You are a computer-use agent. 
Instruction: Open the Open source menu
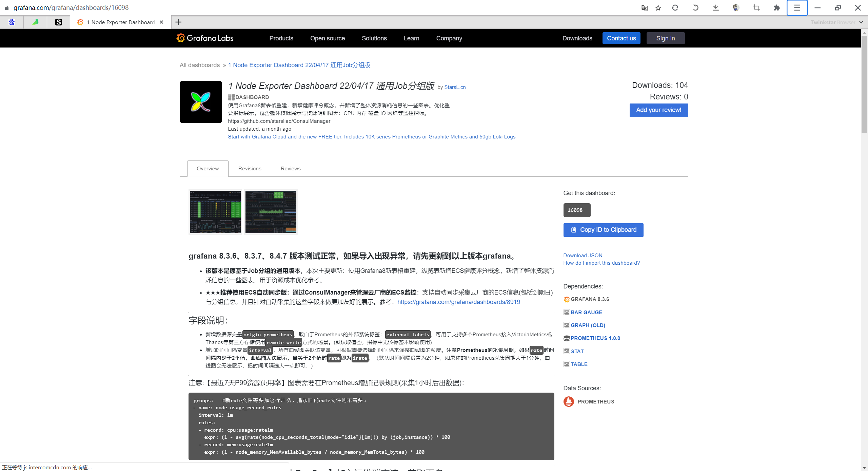click(328, 38)
